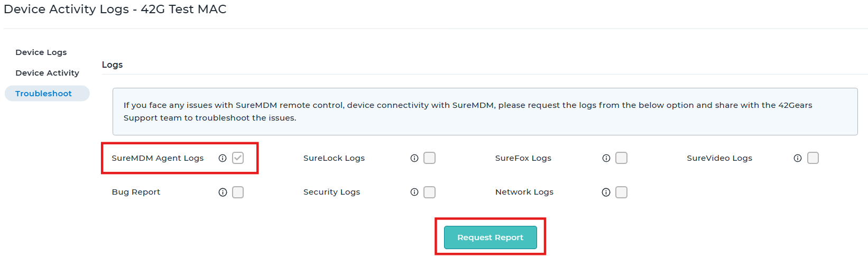Click the Request Report button
The height and width of the screenshot is (256, 868).
(491, 237)
